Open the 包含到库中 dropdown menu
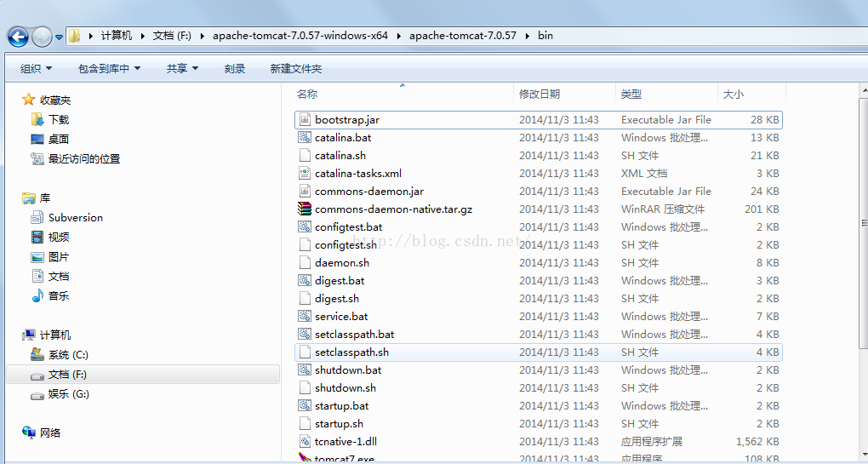The height and width of the screenshot is (464, 868). pyautogui.click(x=109, y=69)
